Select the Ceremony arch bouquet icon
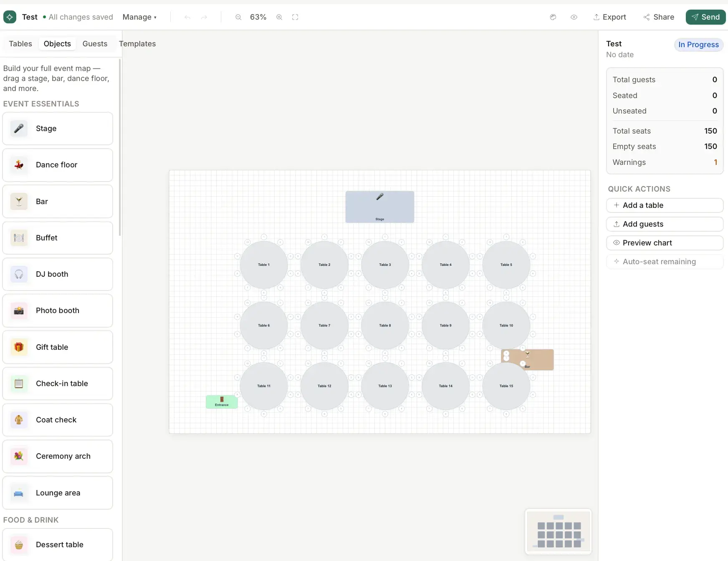The image size is (728, 561). [x=19, y=456]
